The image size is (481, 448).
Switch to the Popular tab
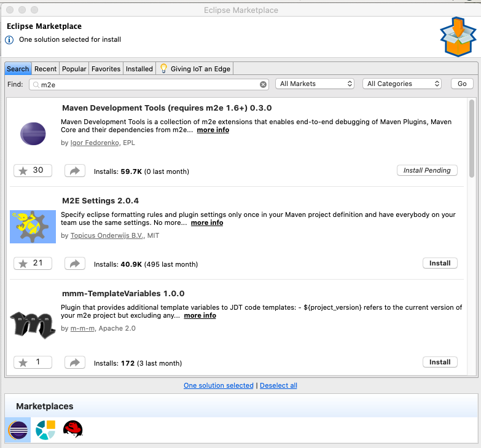(x=74, y=69)
